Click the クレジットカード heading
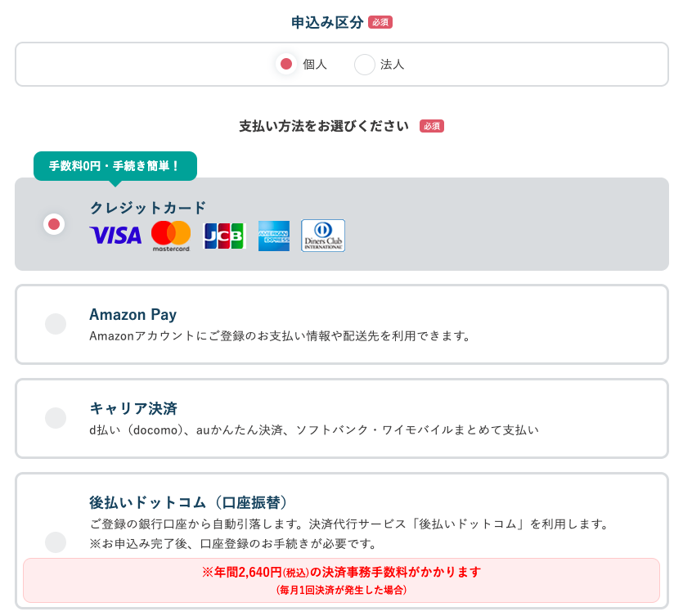Viewport: 683px width, 616px height. pos(148,208)
